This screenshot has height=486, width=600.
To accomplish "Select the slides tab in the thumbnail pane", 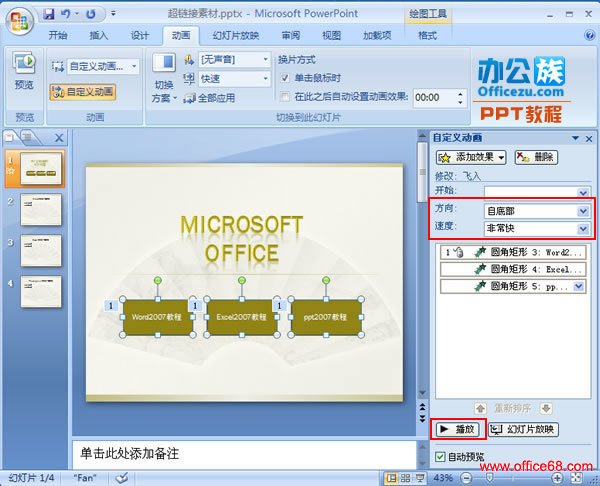I will pos(11,137).
